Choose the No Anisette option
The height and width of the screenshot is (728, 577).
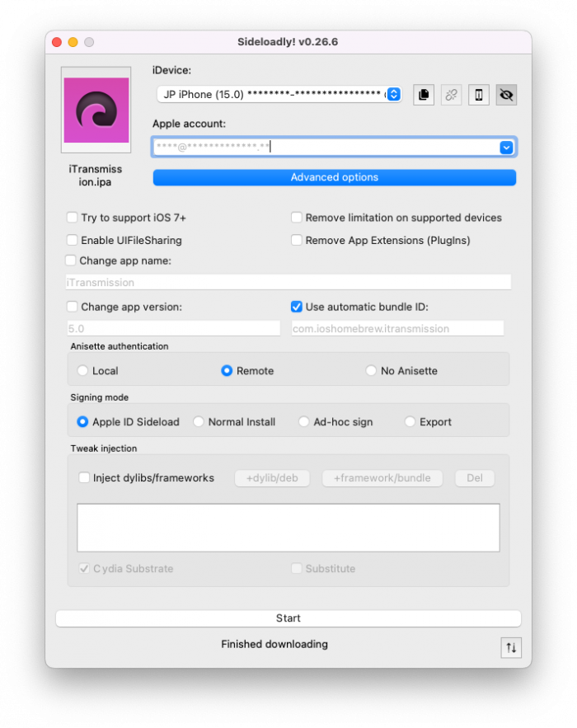[x=370, y=370]
